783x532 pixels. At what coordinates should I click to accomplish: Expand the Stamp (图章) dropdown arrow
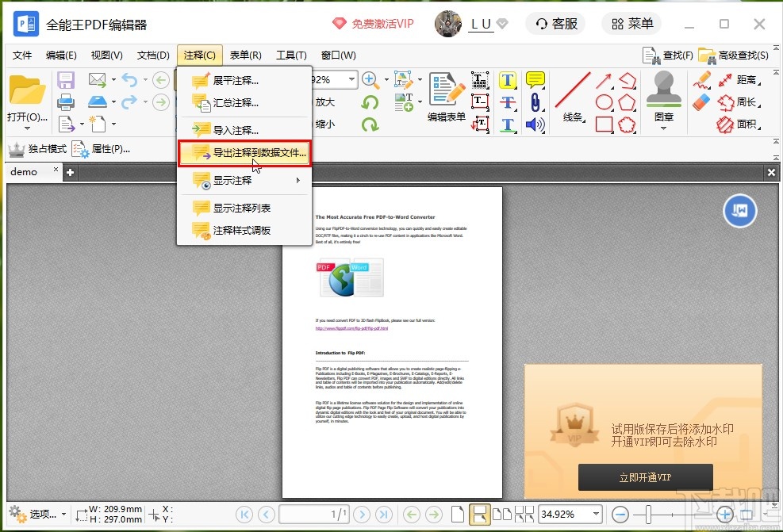click(664, 128)
